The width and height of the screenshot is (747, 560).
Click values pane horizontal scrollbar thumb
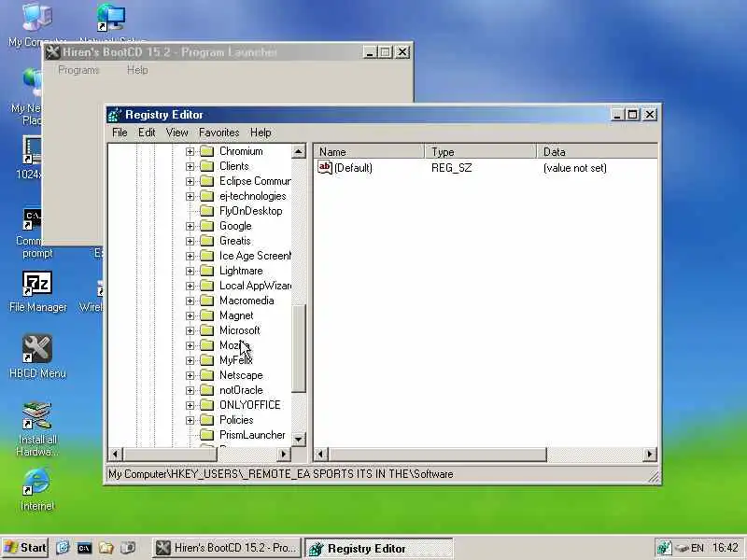tap(437, 455)
